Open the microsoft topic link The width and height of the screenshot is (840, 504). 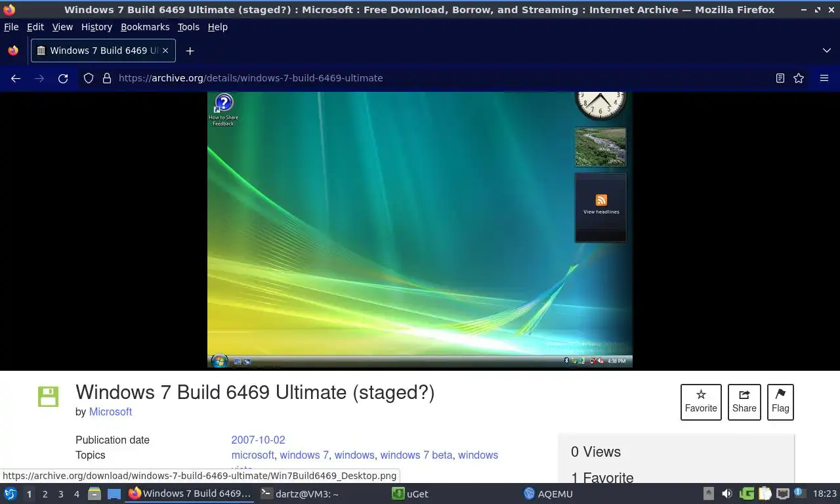click(x=253, y=455)
